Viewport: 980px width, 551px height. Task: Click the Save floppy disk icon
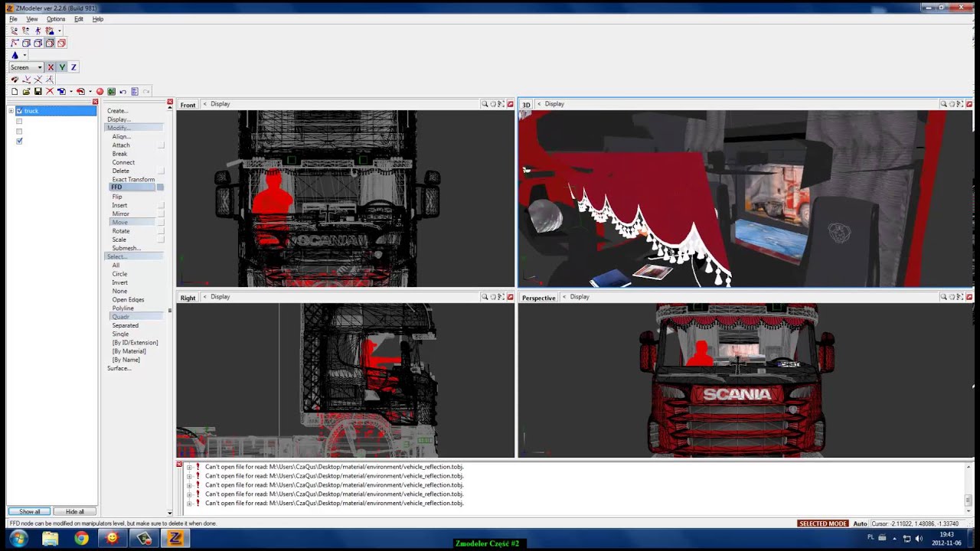(38, 91)
